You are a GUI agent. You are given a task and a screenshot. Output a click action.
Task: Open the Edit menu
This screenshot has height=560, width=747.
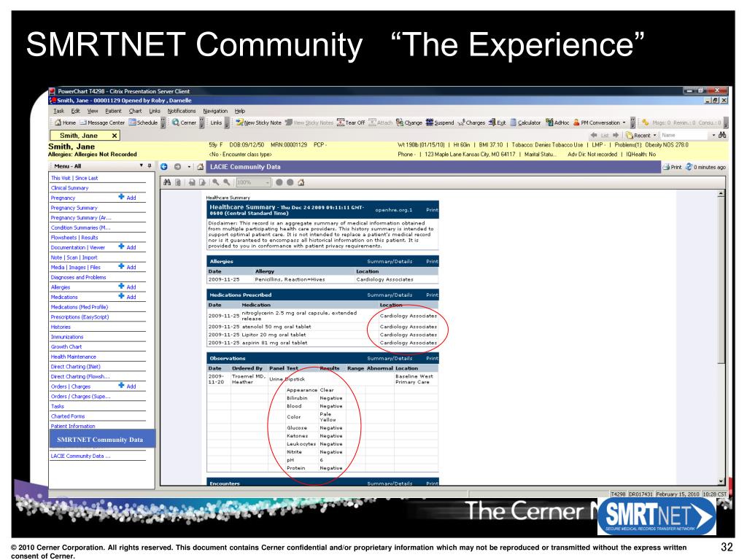tap(75, 111)
